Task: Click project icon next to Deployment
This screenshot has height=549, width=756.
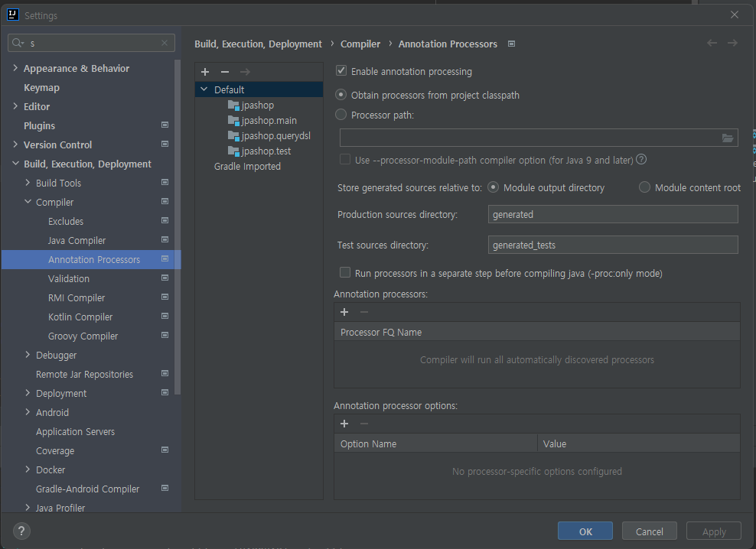Action: point(165,392)
